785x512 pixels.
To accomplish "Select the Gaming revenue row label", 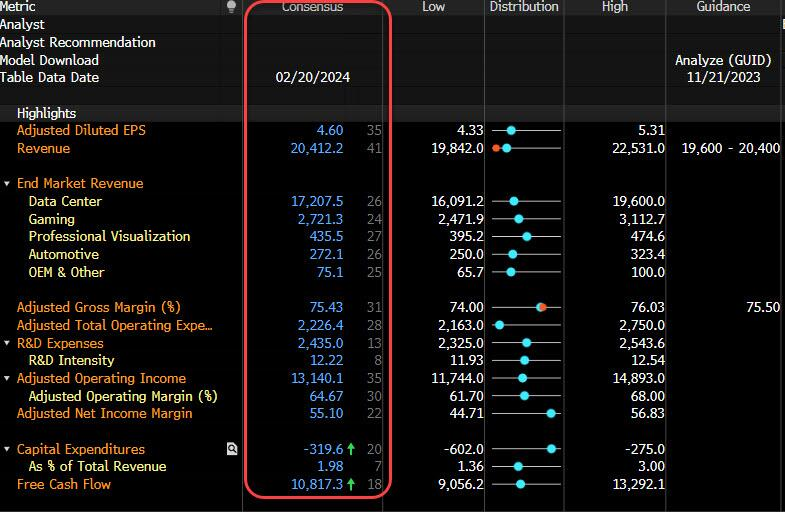I will coord(52,219).
